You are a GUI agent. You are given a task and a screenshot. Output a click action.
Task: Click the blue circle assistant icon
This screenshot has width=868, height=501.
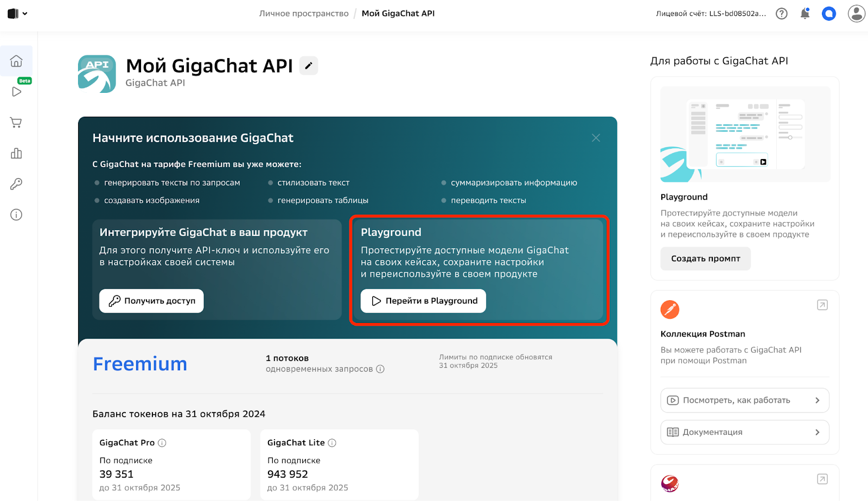[829, 14]
